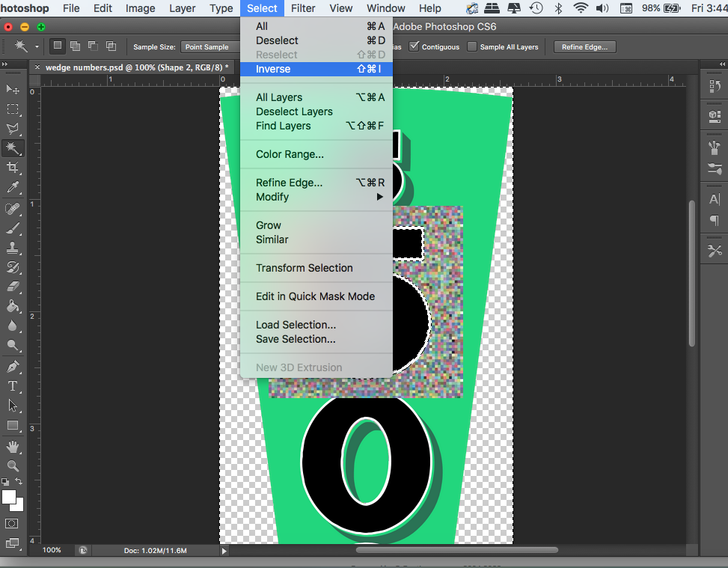Select the Dodge tool
The image size is (728, 568).
[x=13, y=345]
